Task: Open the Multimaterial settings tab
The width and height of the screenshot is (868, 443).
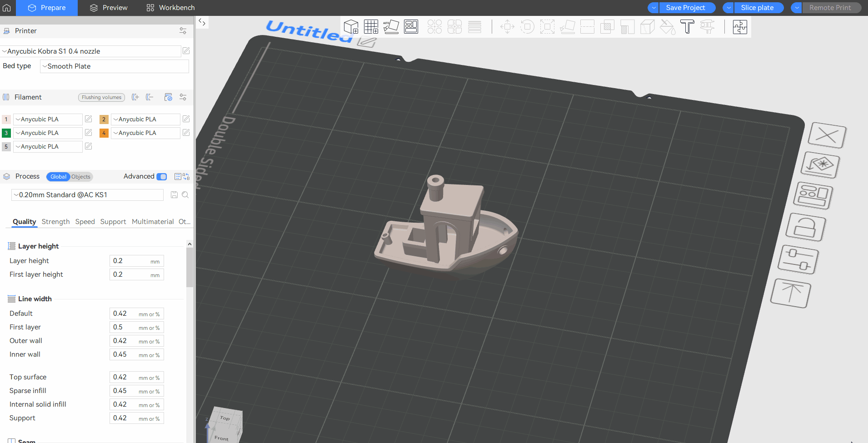Action: [x=153, y=222]
